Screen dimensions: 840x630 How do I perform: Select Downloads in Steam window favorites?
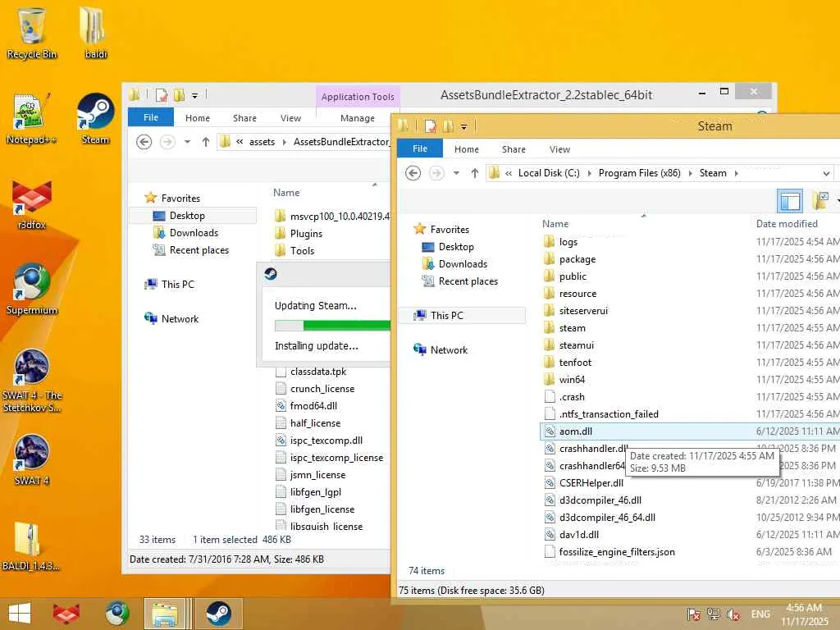pos(463,264)
